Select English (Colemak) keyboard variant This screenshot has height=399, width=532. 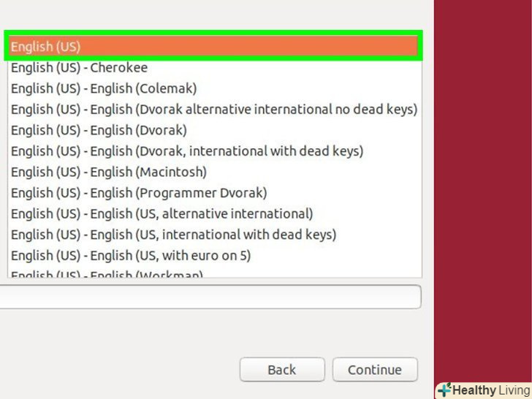click(x=215, y=88)
